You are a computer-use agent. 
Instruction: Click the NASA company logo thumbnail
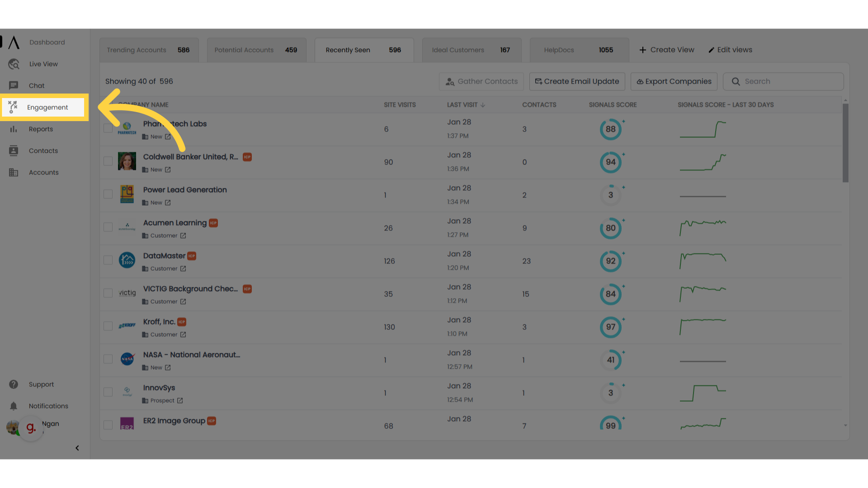click(127, 359)
